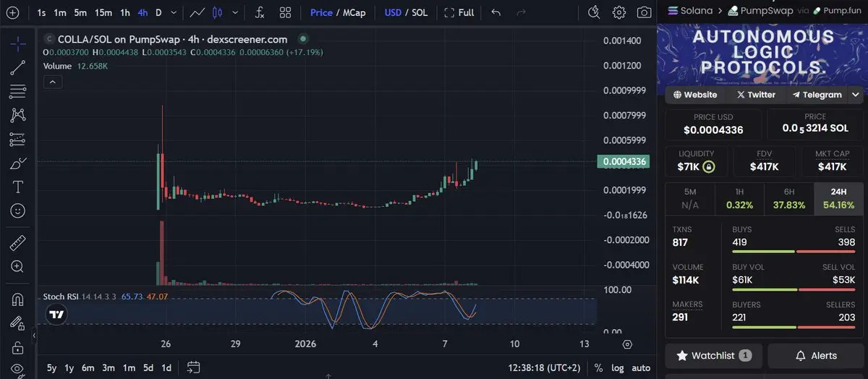The height and width of the screenshot is (379, 868).
Task: Select the 1H stats tab
Action: [x=739, y=199]
